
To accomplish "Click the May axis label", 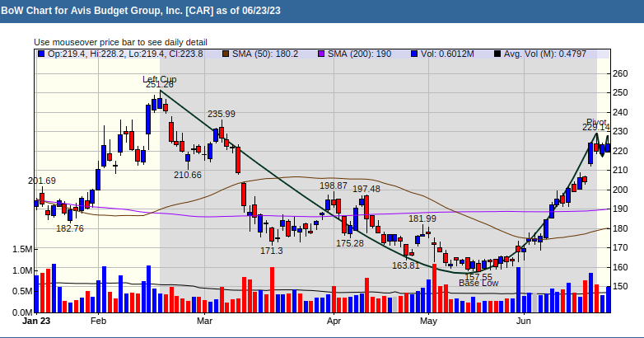I will click(428, 321).
